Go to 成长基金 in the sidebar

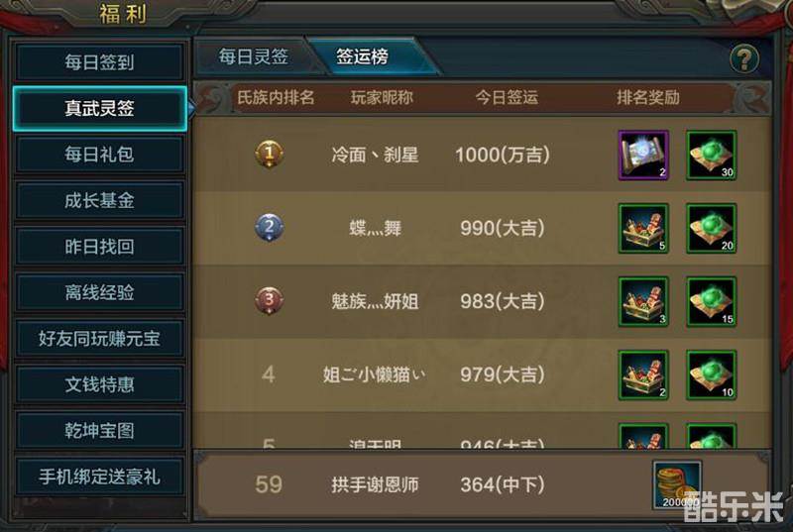(x=100, y=200)
